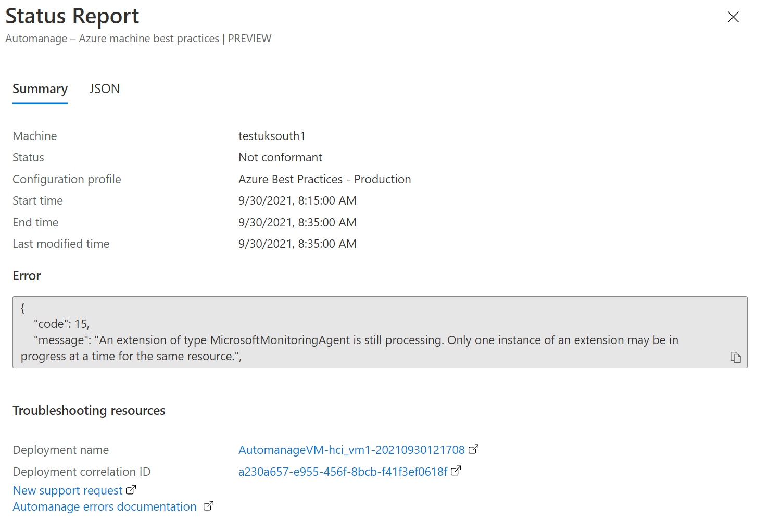
Task: Click machine name testuksouth1
Action: [x=272, y=136]
